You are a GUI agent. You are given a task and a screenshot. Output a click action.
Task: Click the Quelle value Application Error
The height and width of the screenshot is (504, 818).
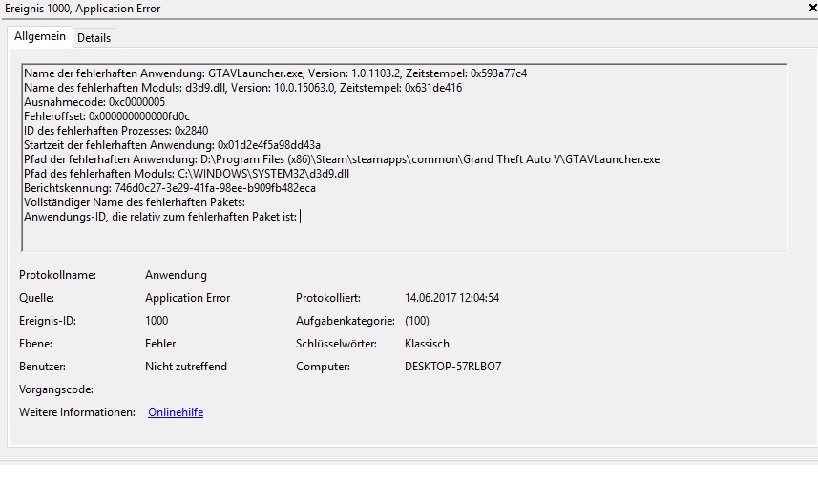click(x=187, y=298)
